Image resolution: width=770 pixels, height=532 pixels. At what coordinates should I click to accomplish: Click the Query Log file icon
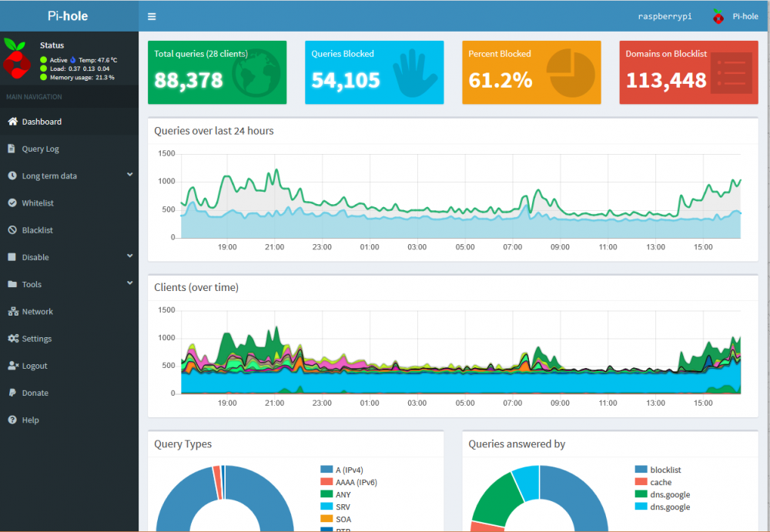point(12,149)
